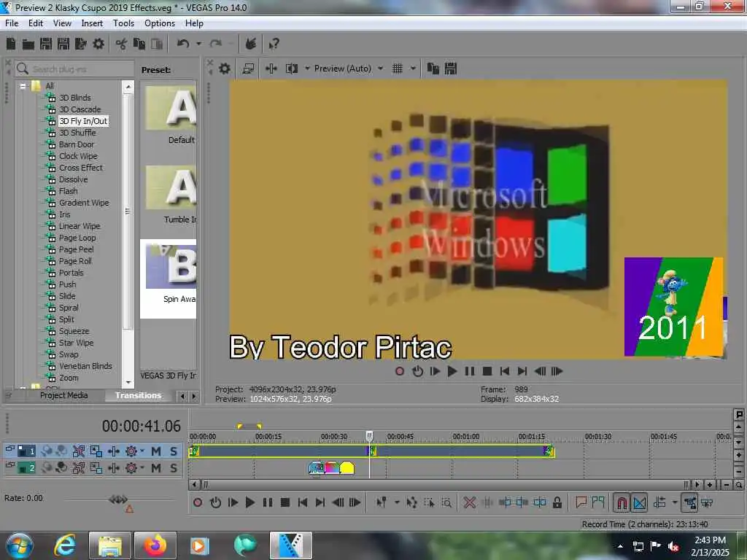Open split screen view dropdown arrow
Image resolution: width=747 pixels, height=560 pixels.
point(307,69)
